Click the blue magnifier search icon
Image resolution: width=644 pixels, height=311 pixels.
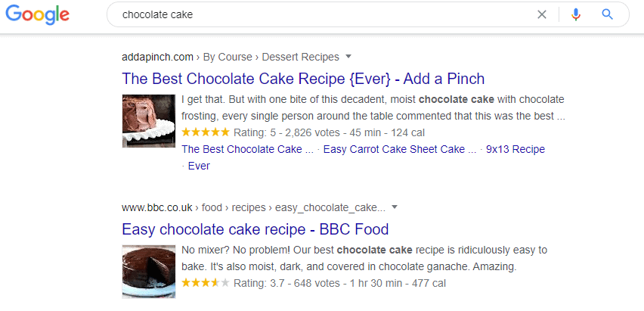[607, 15]
